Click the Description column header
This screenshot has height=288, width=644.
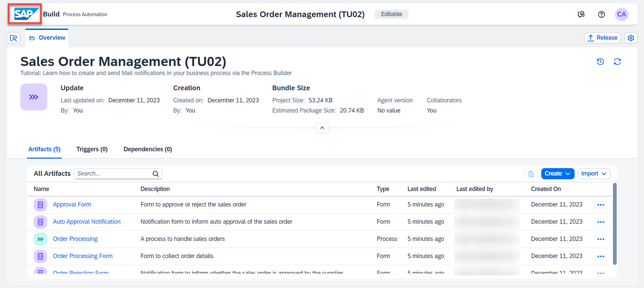155,189
